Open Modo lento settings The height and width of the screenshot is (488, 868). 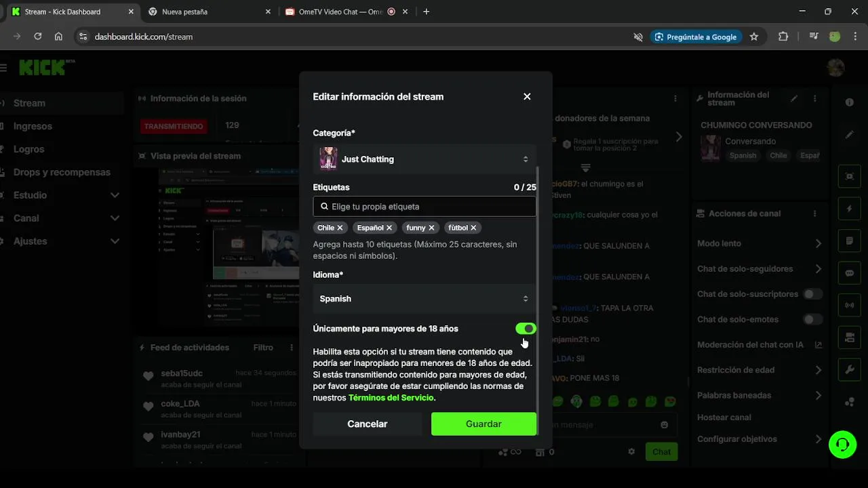pos(759,243)
